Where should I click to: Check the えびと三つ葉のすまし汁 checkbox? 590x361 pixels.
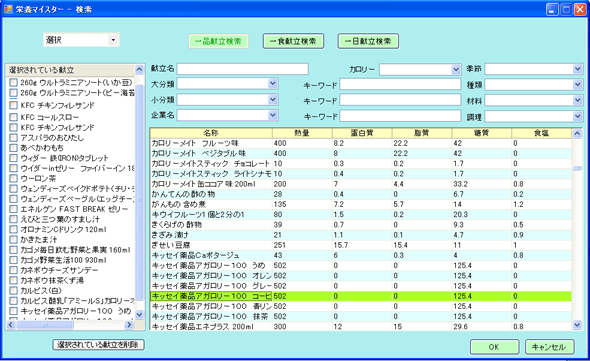[14, 219]
